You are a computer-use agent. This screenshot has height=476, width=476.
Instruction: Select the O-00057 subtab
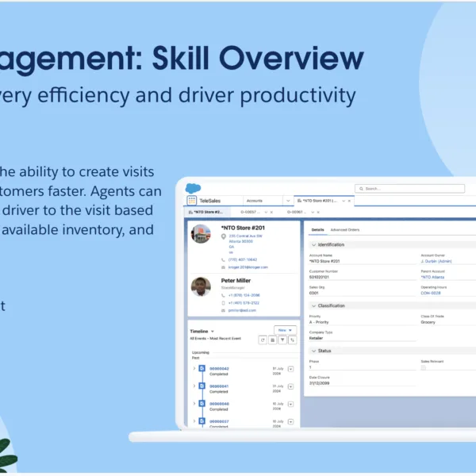pyautogui.click(x=250, y=212)
